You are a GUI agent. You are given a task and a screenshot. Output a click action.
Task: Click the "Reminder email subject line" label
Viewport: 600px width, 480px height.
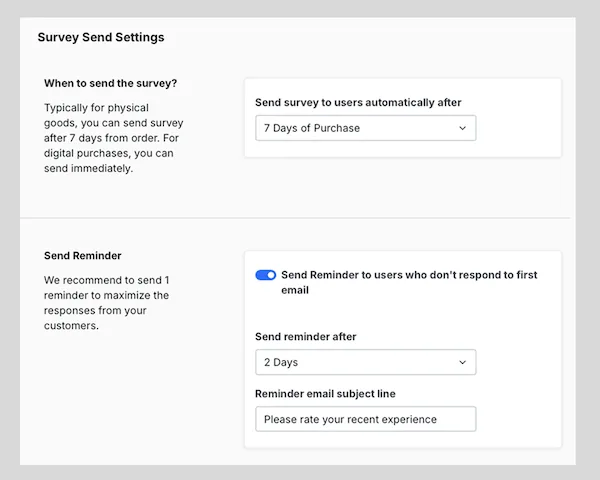325,394
